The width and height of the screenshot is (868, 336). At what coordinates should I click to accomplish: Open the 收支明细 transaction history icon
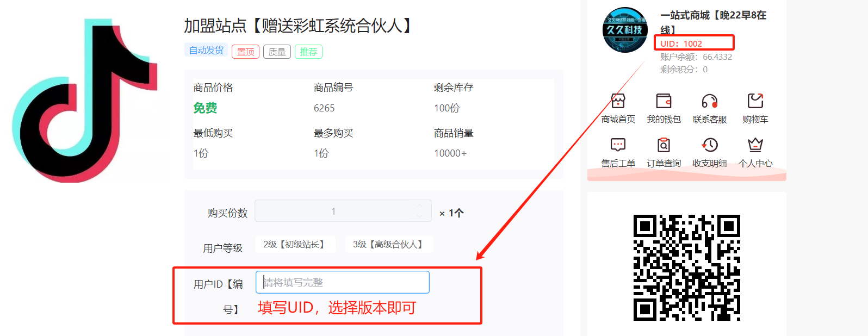pos(709,145)
